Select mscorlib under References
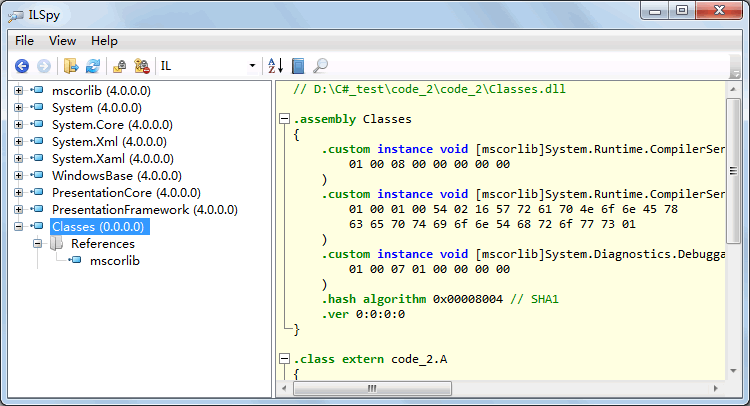This screenshot has height=406, width=750. (115, 261)
